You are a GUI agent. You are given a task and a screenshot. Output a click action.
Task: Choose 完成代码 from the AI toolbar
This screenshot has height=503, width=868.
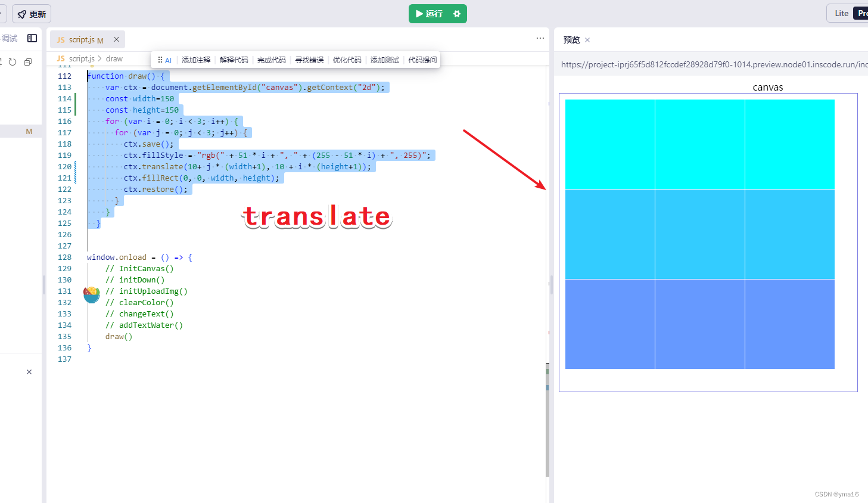pos(272,60)
